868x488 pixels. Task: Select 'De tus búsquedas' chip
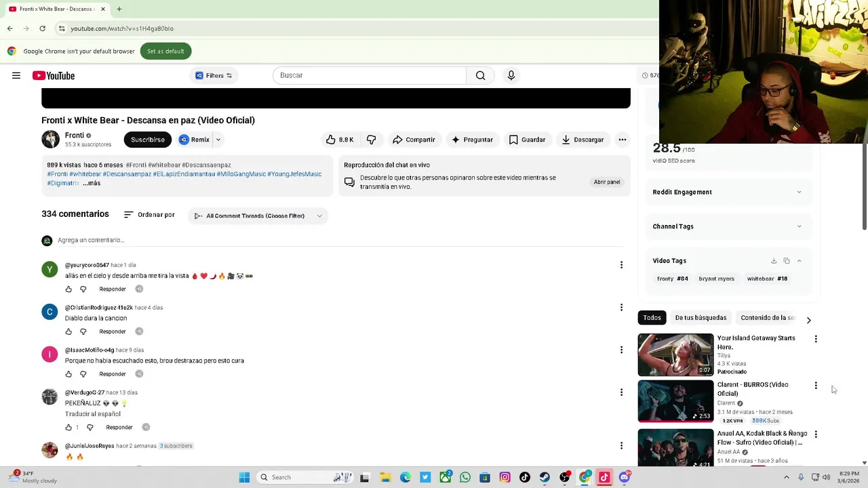[701, 318]
